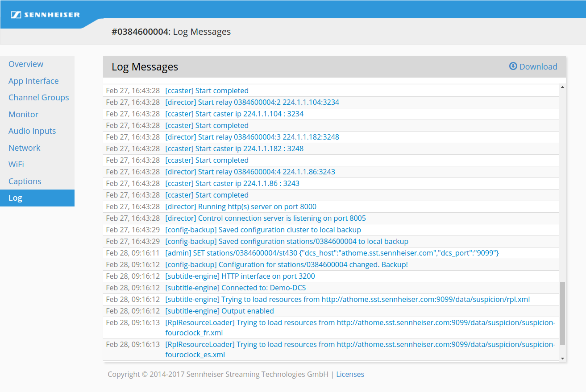This screenshot has height=392, width=586.
Task: Switch to the WiFi page
Action: (16, 165)
